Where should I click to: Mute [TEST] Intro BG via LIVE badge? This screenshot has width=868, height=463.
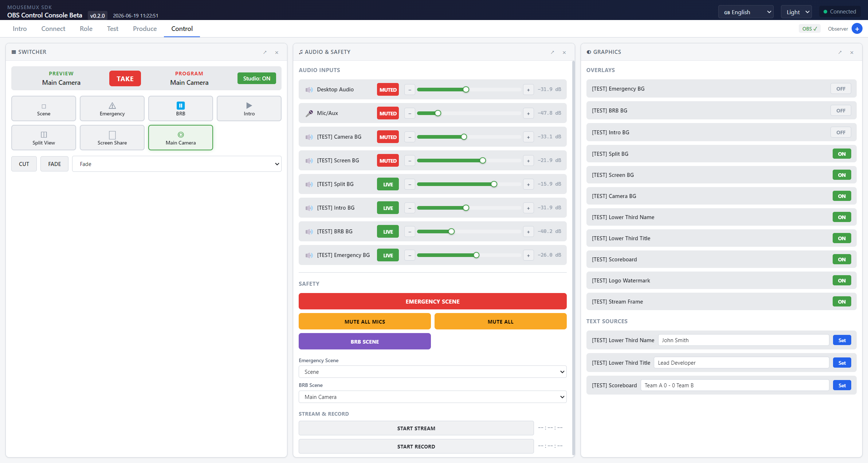tap(388, 208)
